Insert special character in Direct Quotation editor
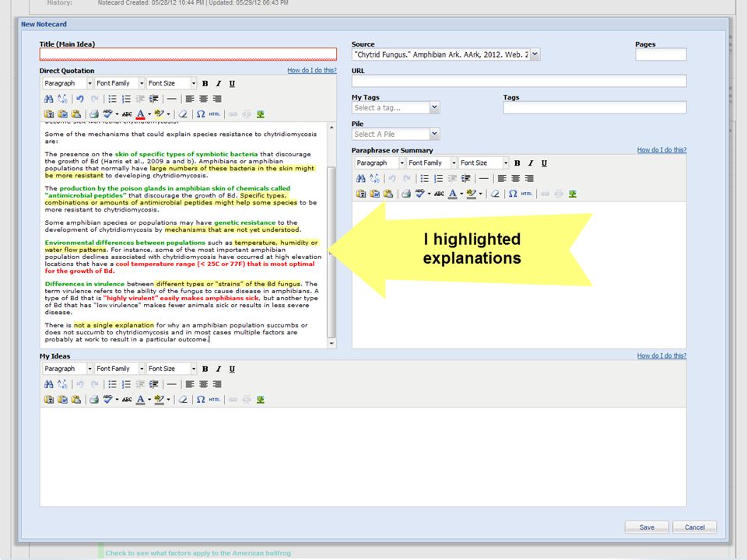The image size is (747, 560). click(201, 114)
